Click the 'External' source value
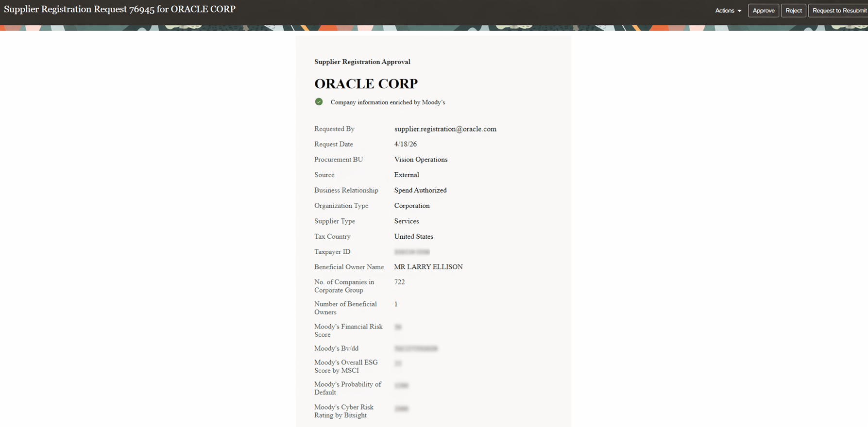Screen dimensions: 868x427 click(407, 175)
